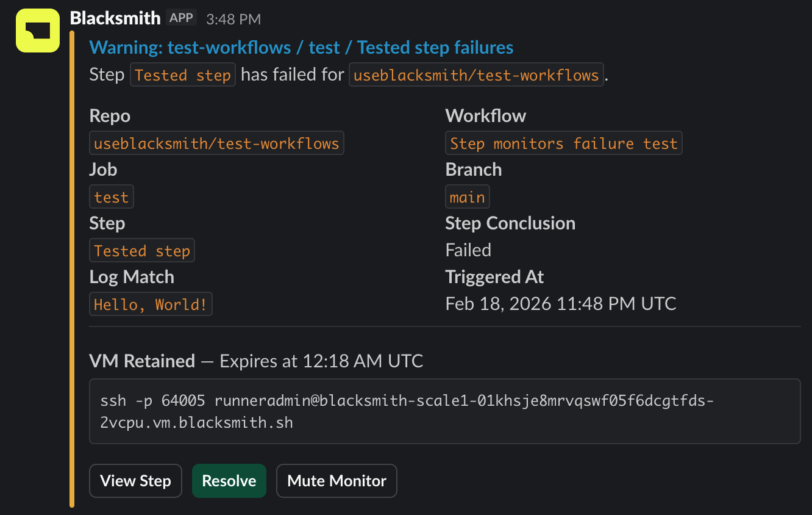
Task: Click the APP badge next to Blacksmith
Action: click(181, 18)
